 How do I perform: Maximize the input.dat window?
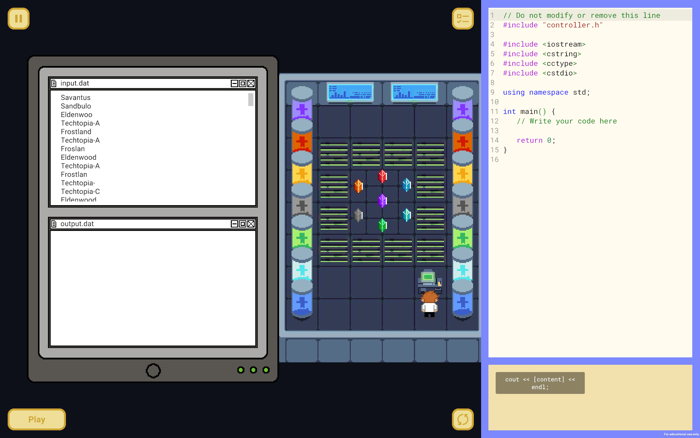pyautogui.click(x=242, y=83)
